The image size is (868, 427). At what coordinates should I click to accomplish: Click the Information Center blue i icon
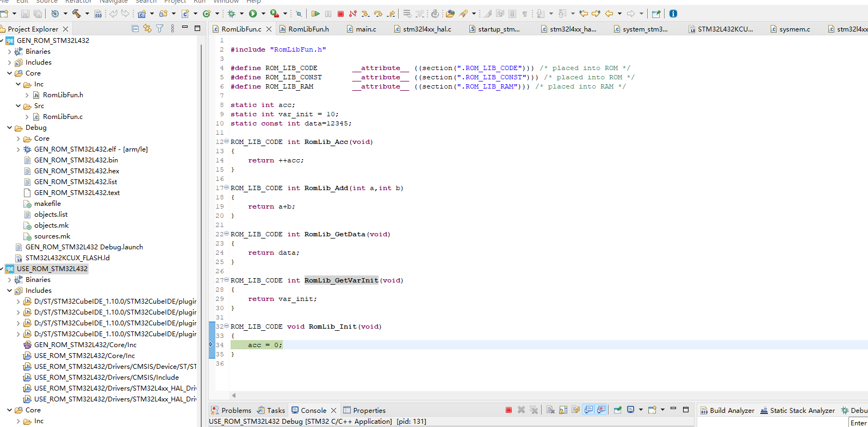click(673, 14)
